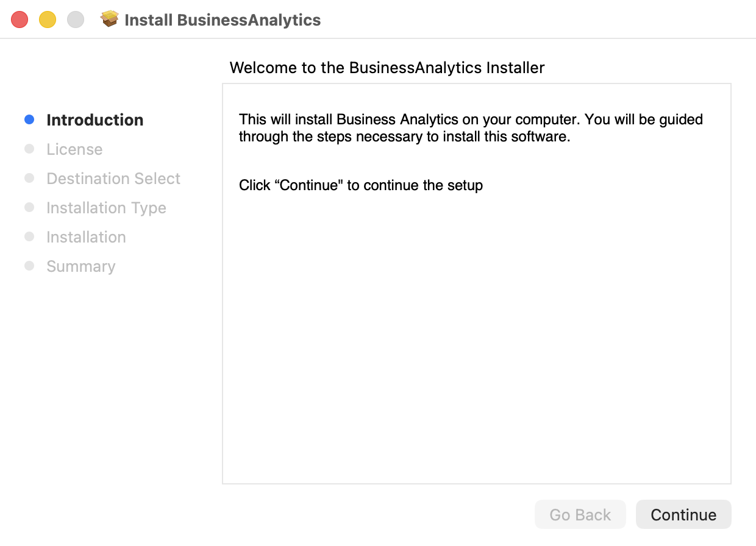The width and height of the screenshot is (756, 546).
Task: Click the bullet beside Installation Type
Action: pyautogui.click(x=29, y=208)
